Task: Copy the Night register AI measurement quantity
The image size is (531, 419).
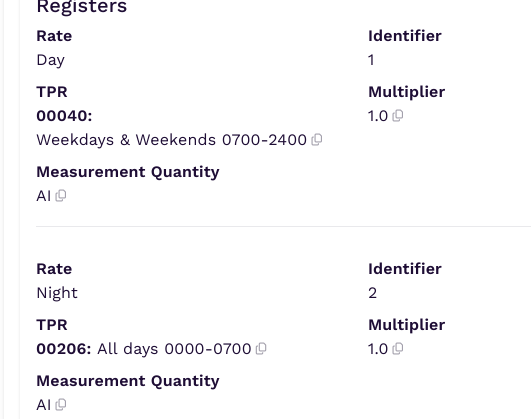Action: click(61, 405)
